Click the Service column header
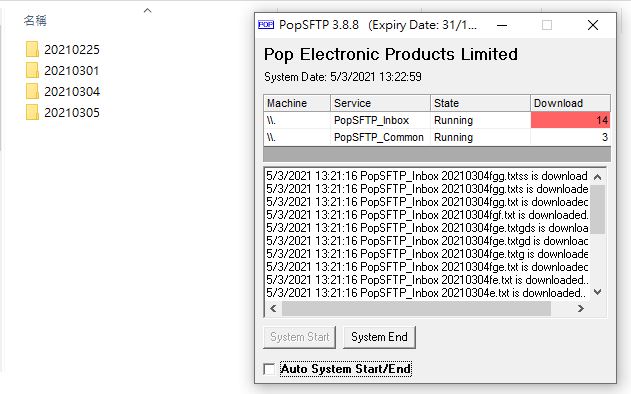Image resolution: width=631 pixels, height=394 pixels. click(380, 103)
